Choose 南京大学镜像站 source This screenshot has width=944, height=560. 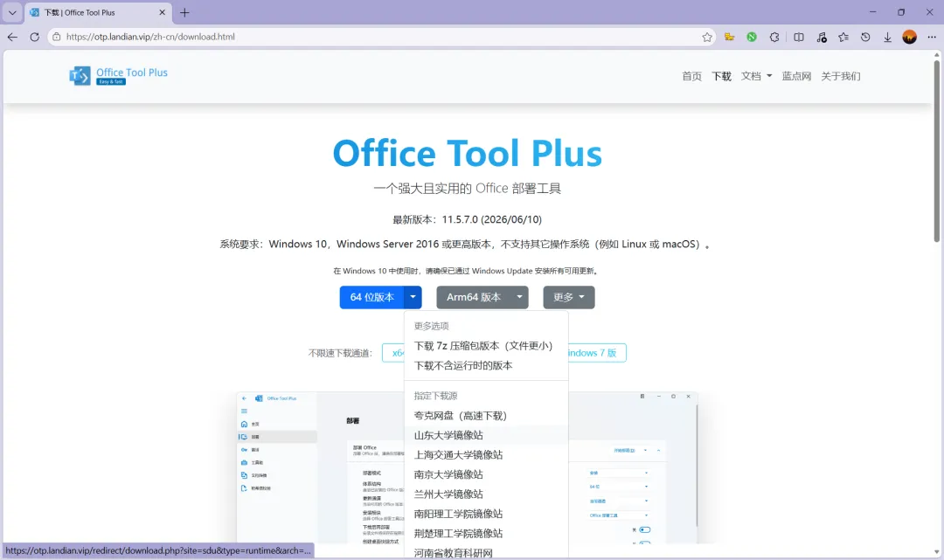[x=487, y=474]
